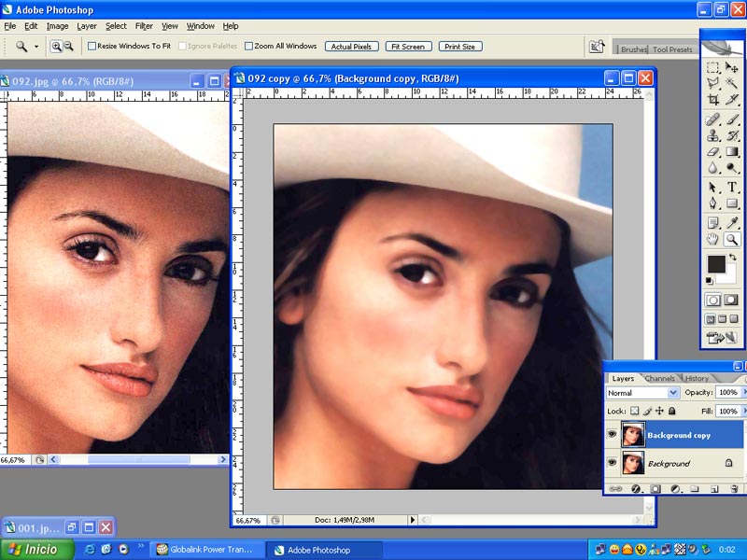Pick the Clone Stamp tool

713,135
